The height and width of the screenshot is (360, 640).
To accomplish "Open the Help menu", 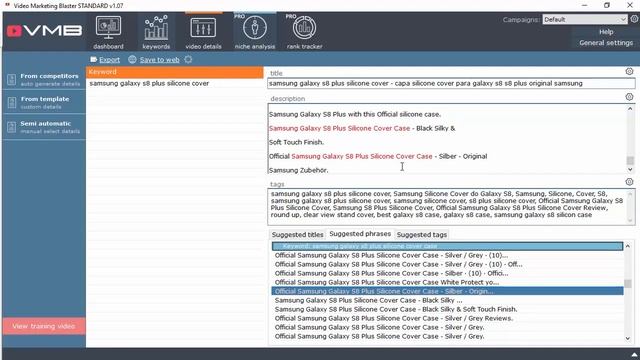I will pos(606,32).
